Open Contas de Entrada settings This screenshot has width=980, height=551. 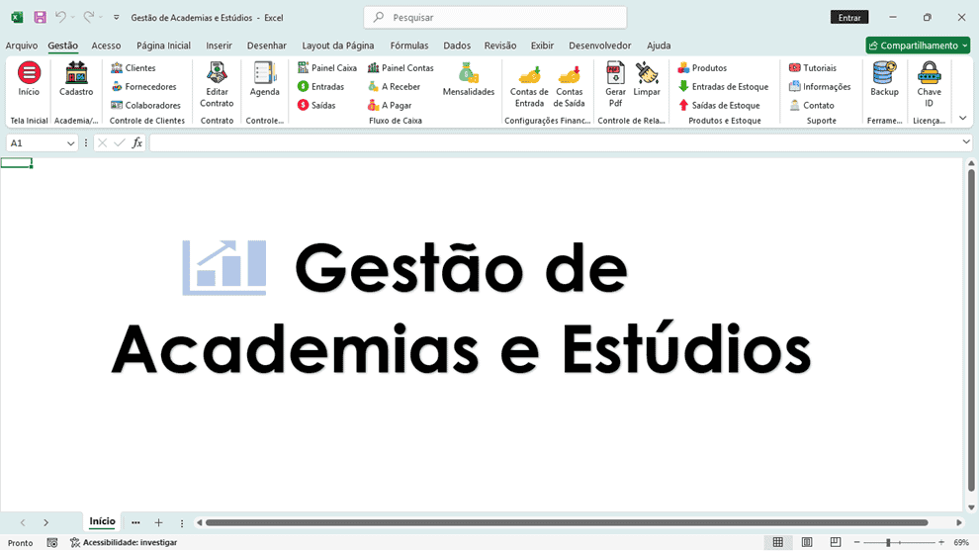coord(529,85)
